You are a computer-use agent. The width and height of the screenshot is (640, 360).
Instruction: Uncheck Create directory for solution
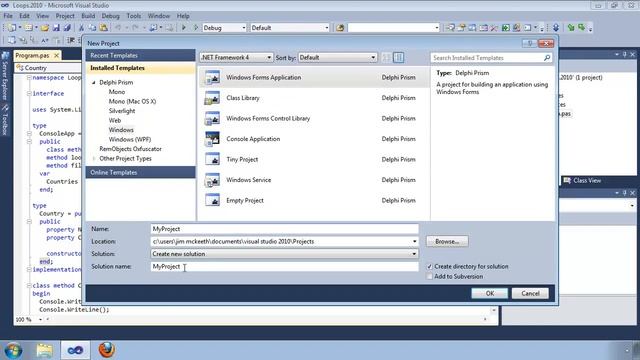(x=429, y=267)
